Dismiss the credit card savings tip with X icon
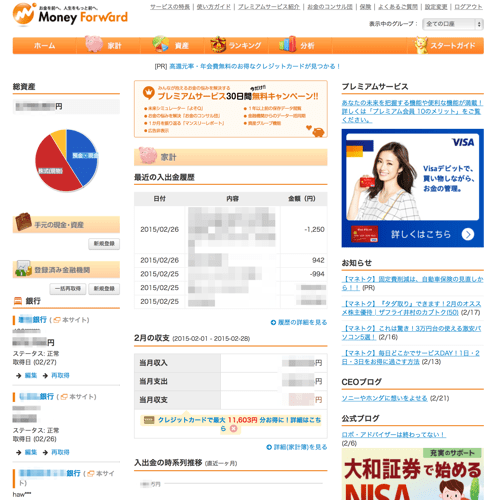This screenshot has height=500, width=497. point(234,429)
